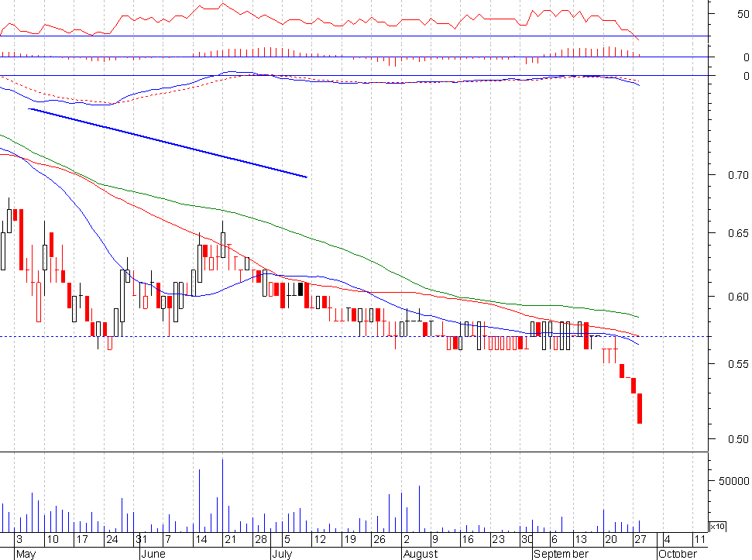Viewport: 752px width, 560px height.
Task: Click the date label 19 in July
Action: pos(350,539)
